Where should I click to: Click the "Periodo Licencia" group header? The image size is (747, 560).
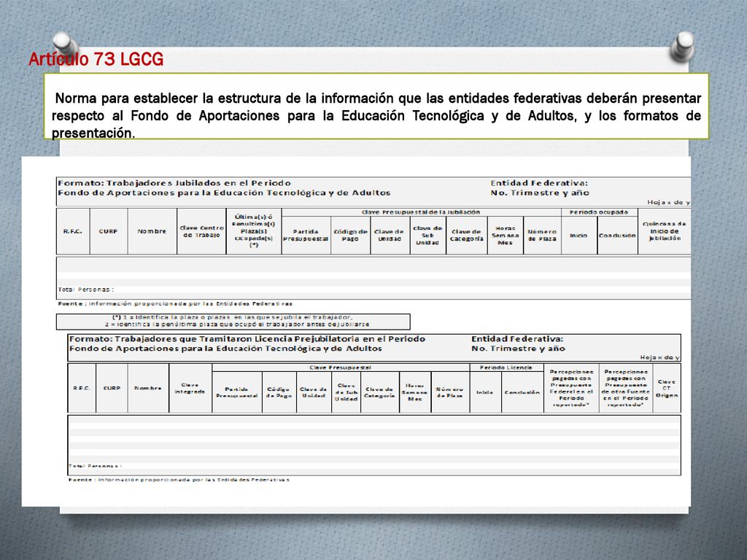(x=506, y=367)
